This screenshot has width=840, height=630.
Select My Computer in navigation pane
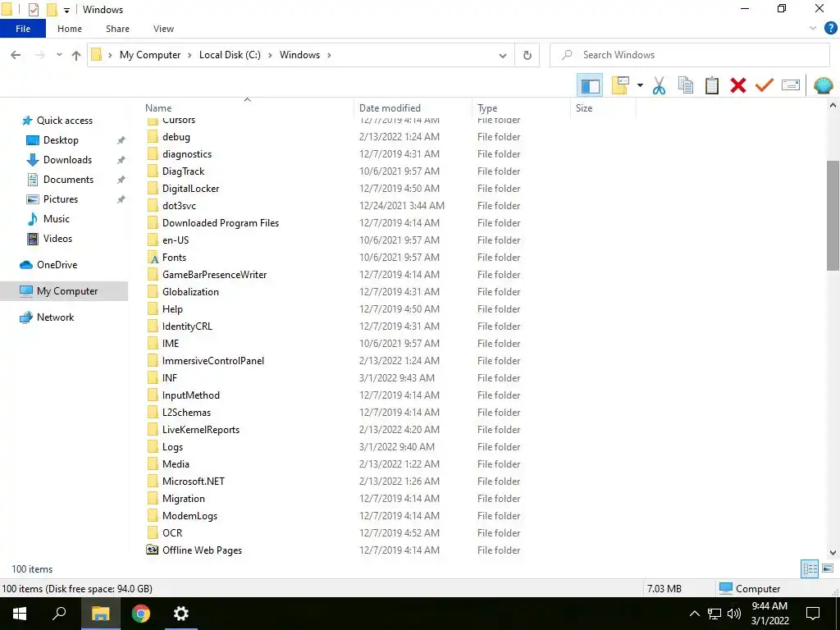[x=67, y=291]
